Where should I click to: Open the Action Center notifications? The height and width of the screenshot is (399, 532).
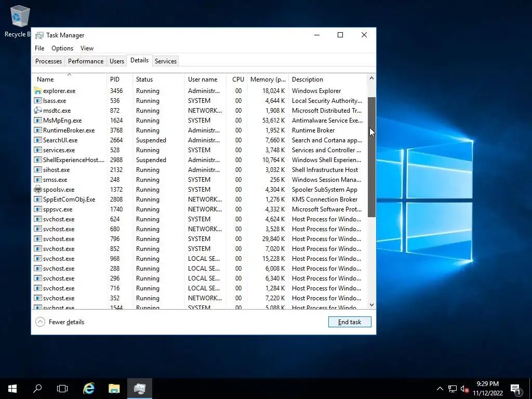click(516, 389)
